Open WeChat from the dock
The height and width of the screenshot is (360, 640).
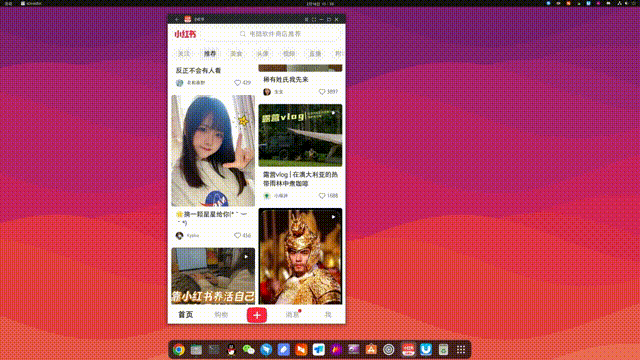(x=248, y=350)
